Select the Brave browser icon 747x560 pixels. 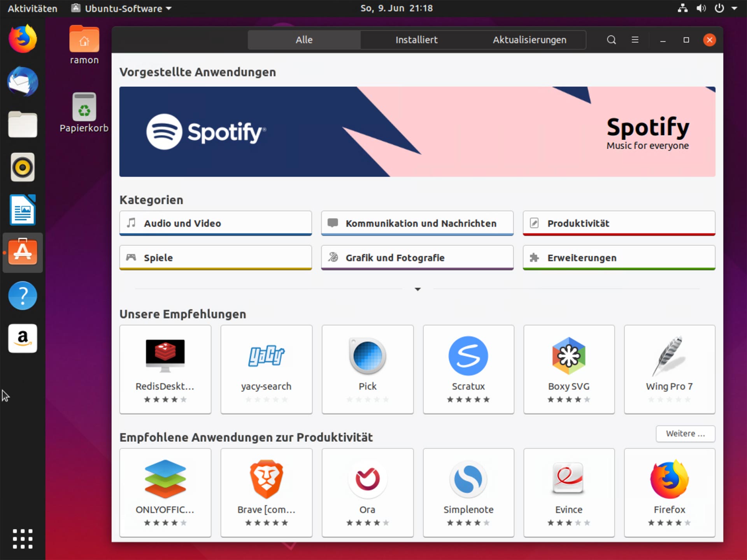[266, 479]
